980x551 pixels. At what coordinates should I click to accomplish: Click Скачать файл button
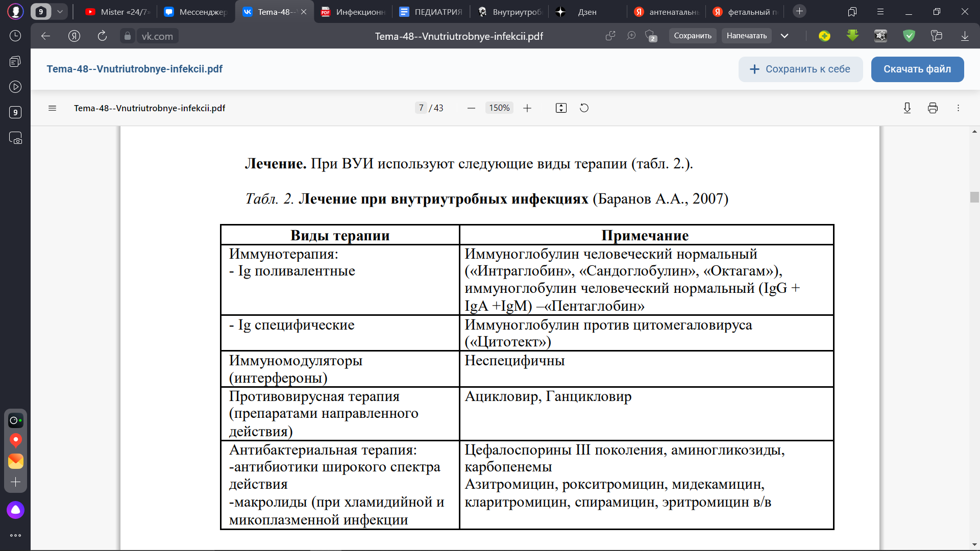[917, 69]
